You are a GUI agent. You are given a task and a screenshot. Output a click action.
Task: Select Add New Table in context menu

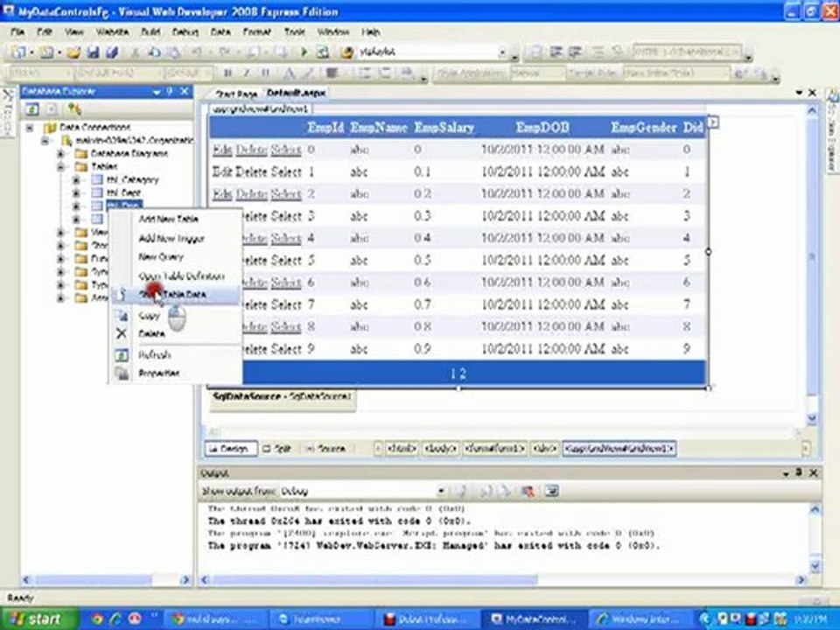coord(169,219)
